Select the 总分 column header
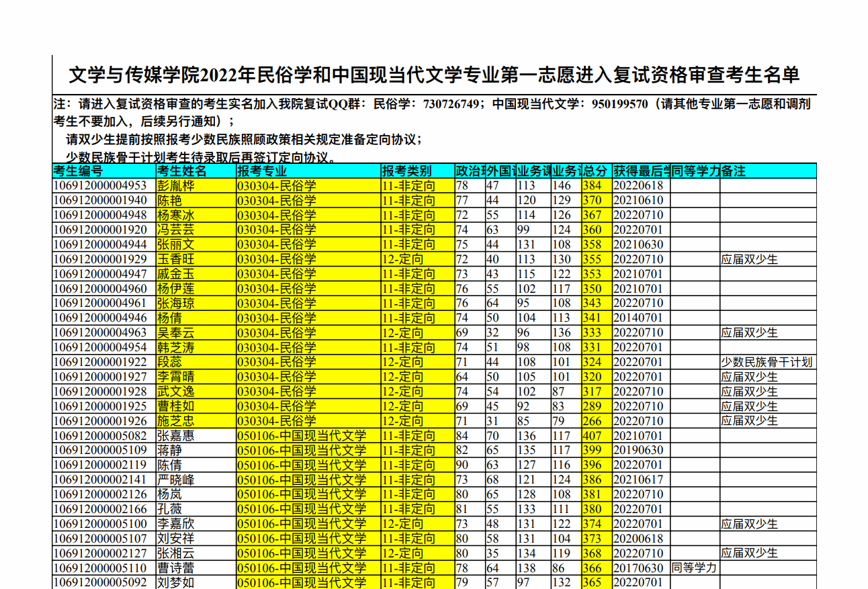Screen dimensions: 868x589 (597, 171)
